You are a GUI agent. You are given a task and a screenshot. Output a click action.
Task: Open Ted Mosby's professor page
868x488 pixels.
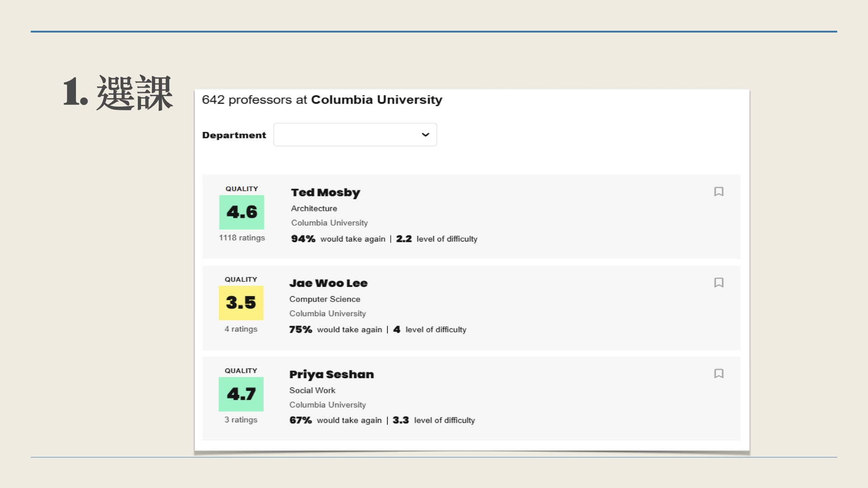(x=325, y=192)
